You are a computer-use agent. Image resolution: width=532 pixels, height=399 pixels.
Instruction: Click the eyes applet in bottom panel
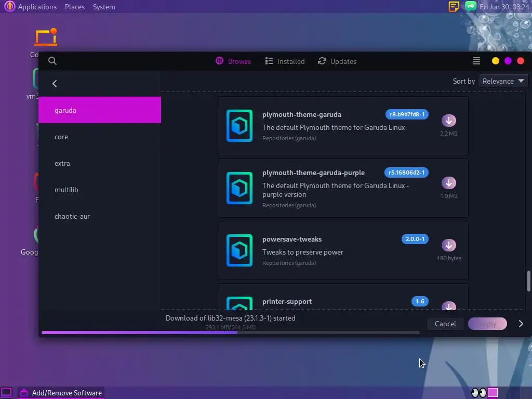(478, 393)
